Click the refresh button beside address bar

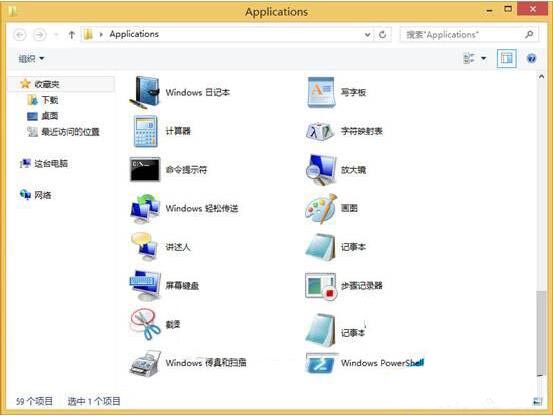click(x=382, y=35)
